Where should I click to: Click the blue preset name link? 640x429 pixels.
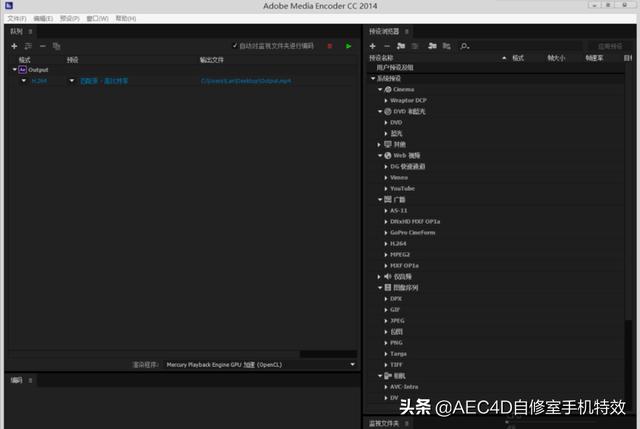(104, 81)
